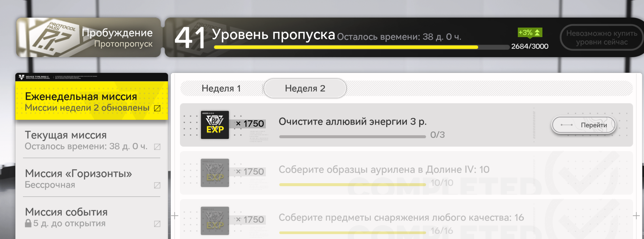Click the Соберите образцы аурилена mission text
The width and height of the screenshot is (644, 239).
tap(384, 169)
